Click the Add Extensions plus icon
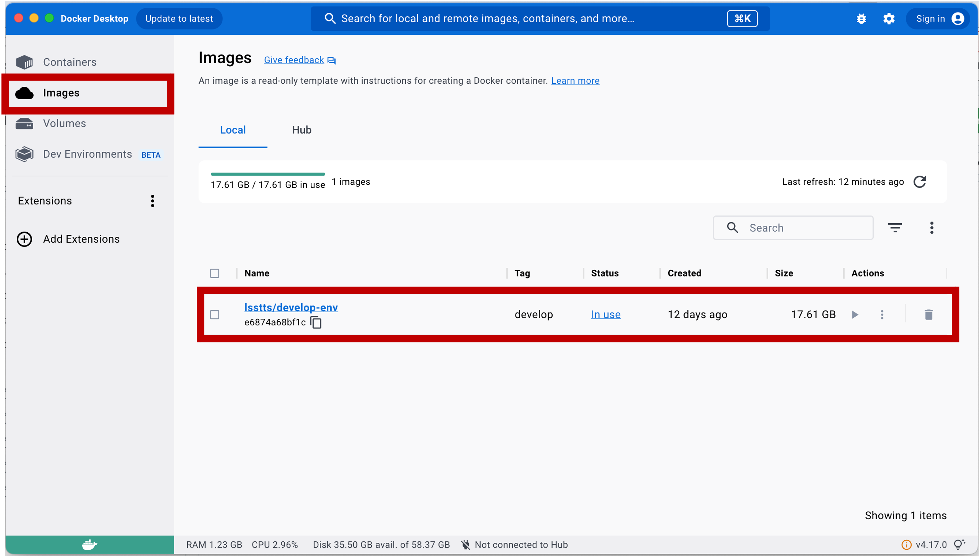This screenshot has height=557, width=980. click(x=24, y=239)
